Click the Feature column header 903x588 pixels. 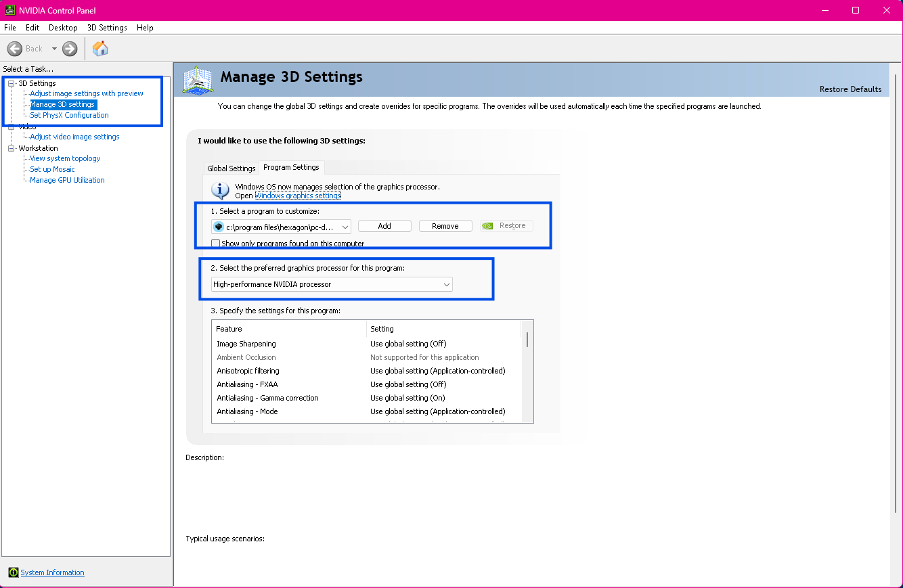289,329
